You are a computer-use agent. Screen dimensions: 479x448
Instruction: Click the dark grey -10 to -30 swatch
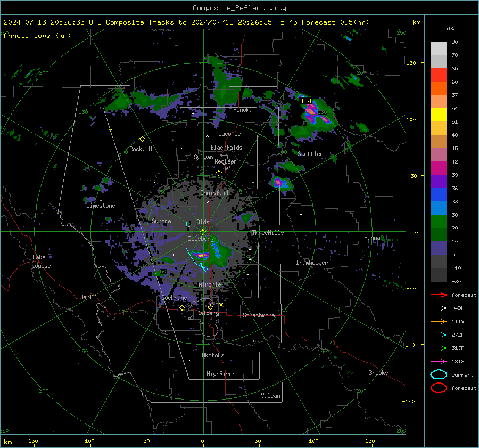(439, 275)
